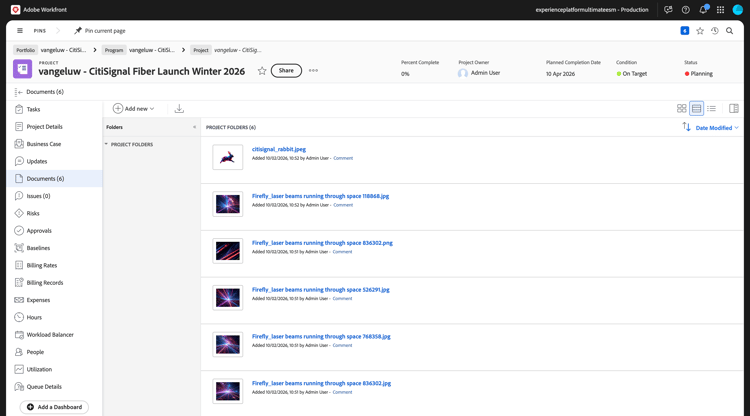Click the download documents icon
This screenshot has height=416, width=750.
179,109
